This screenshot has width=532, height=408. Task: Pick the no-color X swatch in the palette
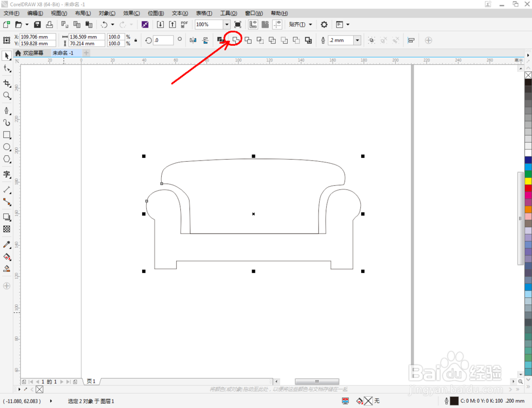tap(528, 75)
